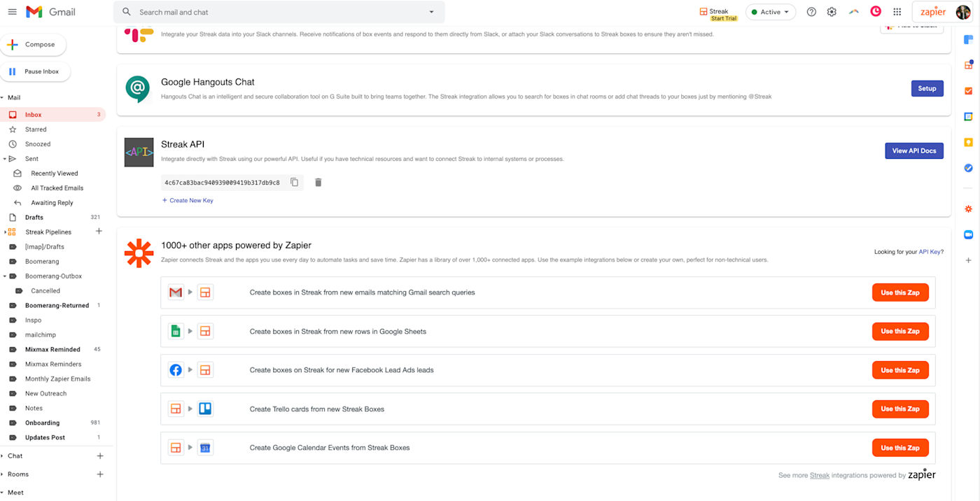Use the Gmail search queries Zap

900,292
